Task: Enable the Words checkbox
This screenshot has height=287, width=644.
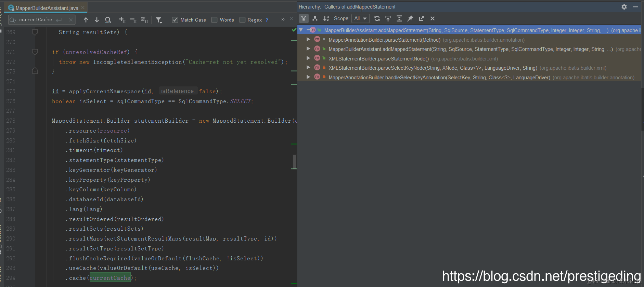Action: pos(214,20)
